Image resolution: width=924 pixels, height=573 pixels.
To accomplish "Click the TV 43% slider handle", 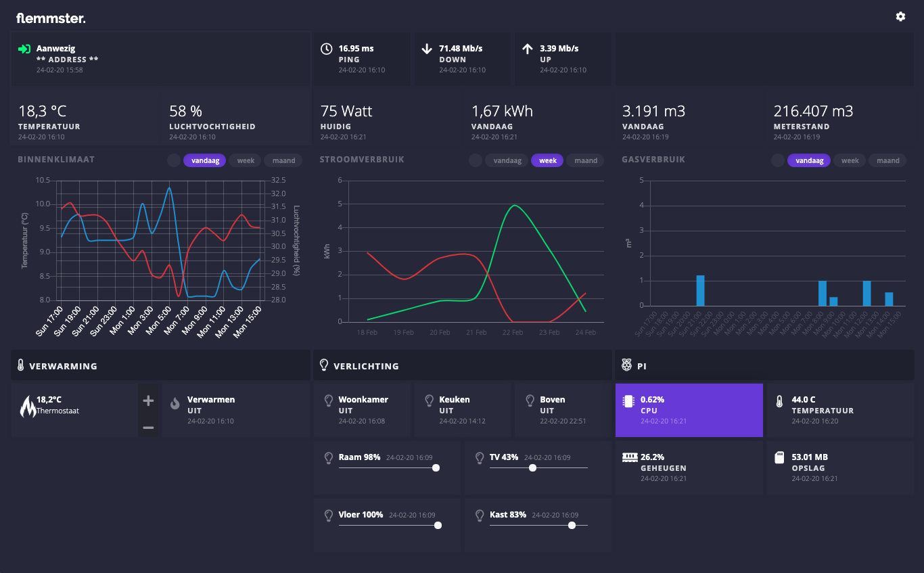I will 532,467.
